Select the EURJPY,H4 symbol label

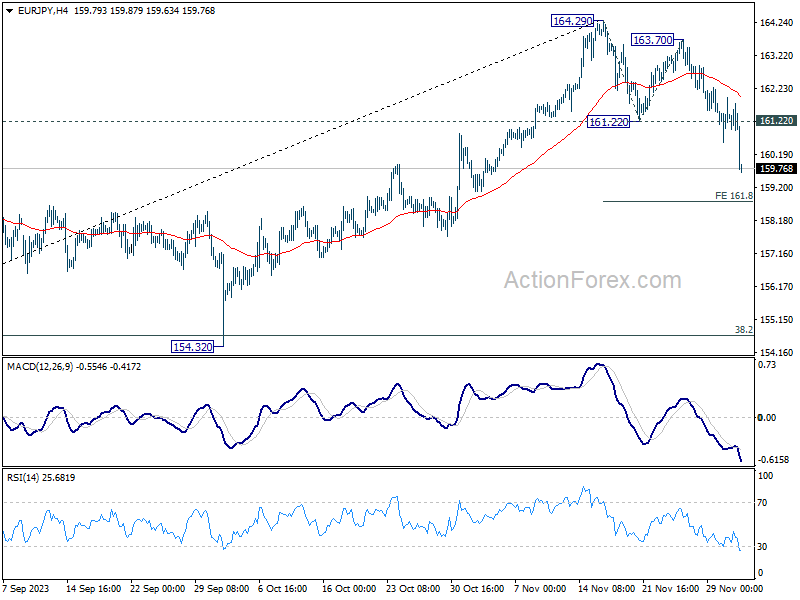point(43,11)
